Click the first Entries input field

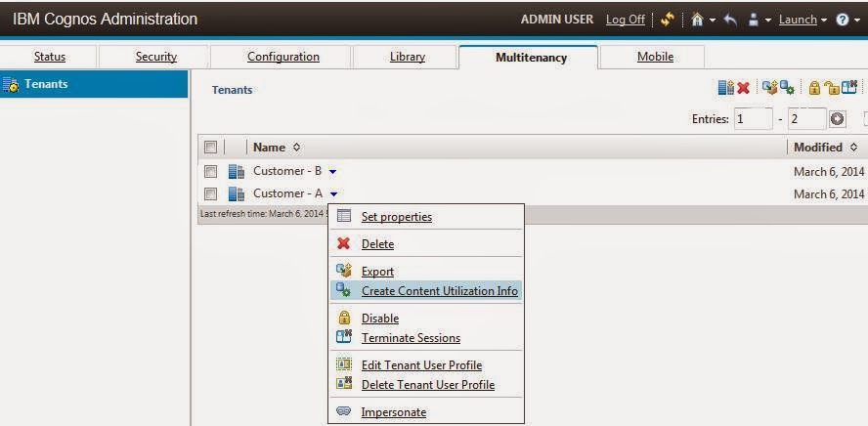[x=752, y=119]
